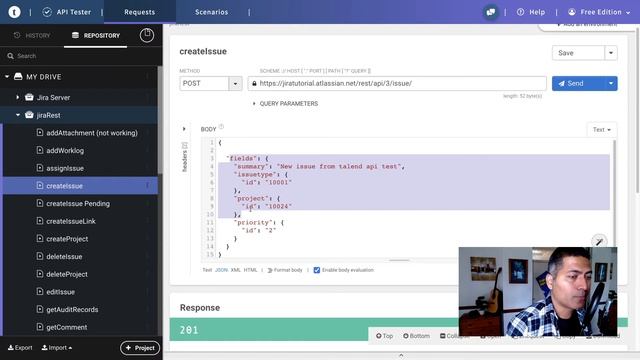The height and width of the screenshot is (360, 640).
Task: Click the jiraRest project icon
Action: click(29, 115)
